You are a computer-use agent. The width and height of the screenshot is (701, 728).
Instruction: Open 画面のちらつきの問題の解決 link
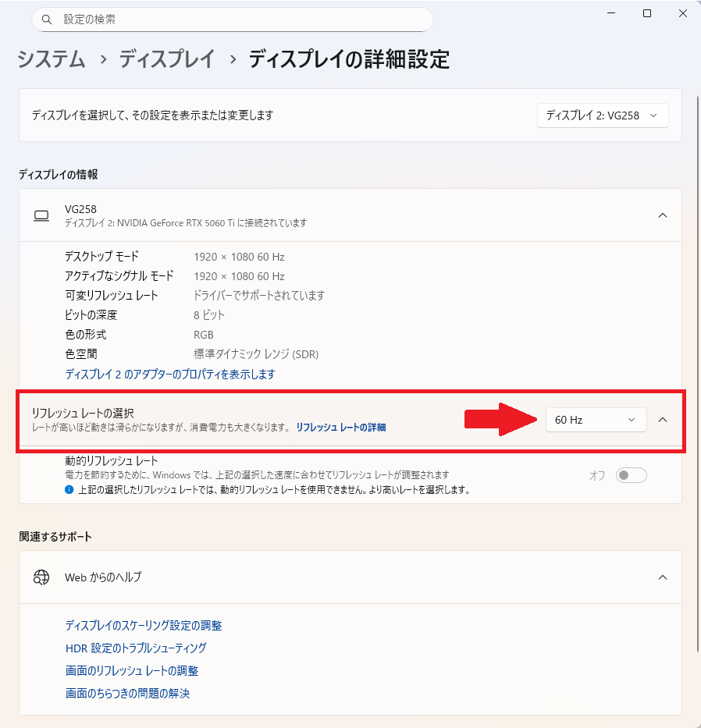[127, 693]
